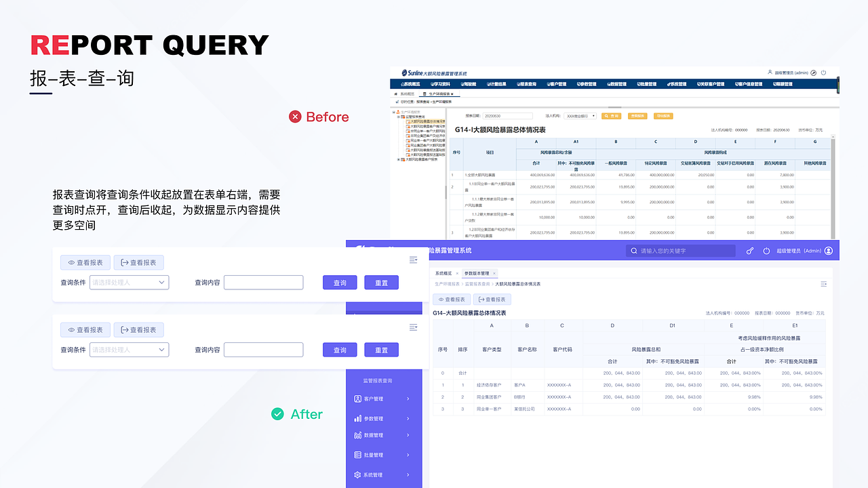The image size is (868, 488).
Task: Expand 批量管理 chevron in After sidebar
Action: tap(408, 455)
